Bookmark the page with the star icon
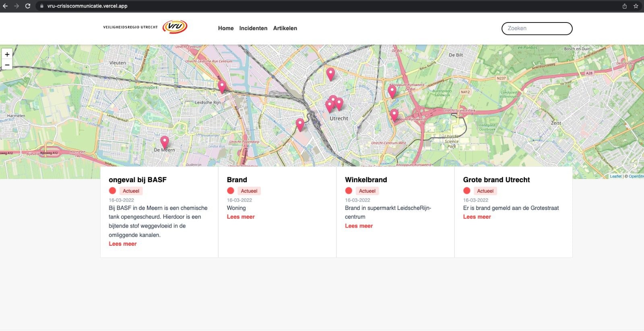 [636, 6]
